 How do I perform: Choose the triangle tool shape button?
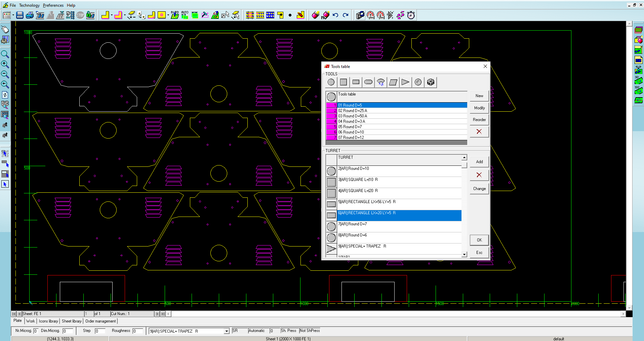point(405,82)
